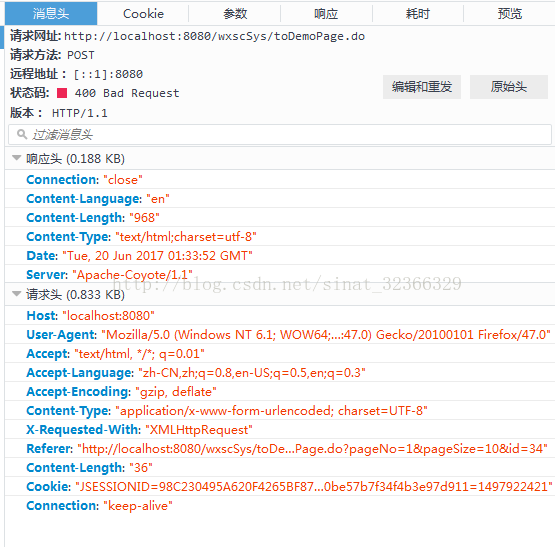Focus the 过滤消息头 filter field
This screenshot has height=547, width=555.
click(280, 135)
